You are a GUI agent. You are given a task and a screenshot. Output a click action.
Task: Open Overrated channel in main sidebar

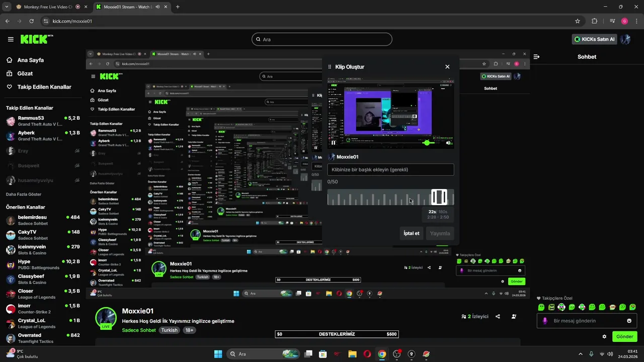43,338
